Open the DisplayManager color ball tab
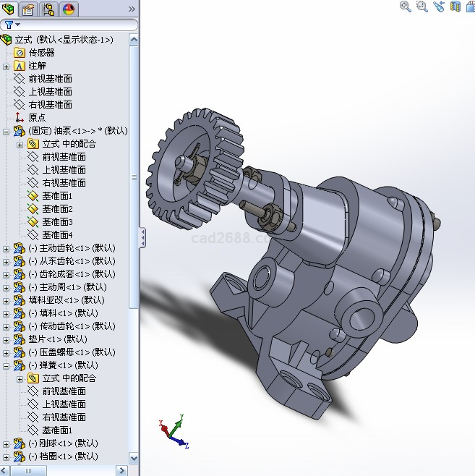The image size is (475, 476). [69, 9]
